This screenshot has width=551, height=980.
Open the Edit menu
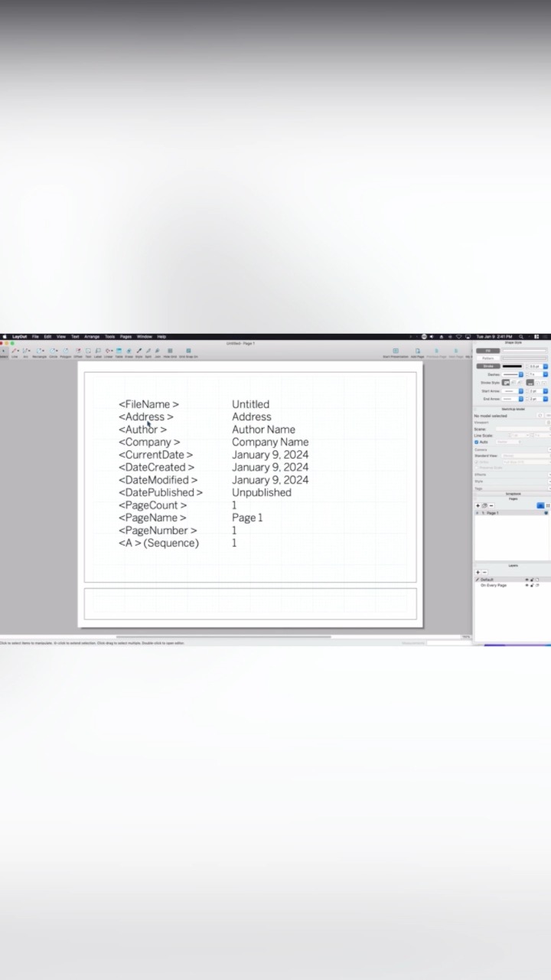(47, 337)
